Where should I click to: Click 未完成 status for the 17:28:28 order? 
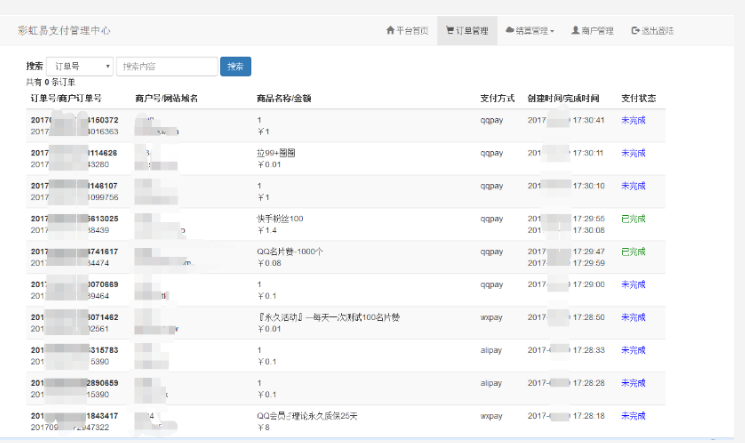click(x=633, y=383)
